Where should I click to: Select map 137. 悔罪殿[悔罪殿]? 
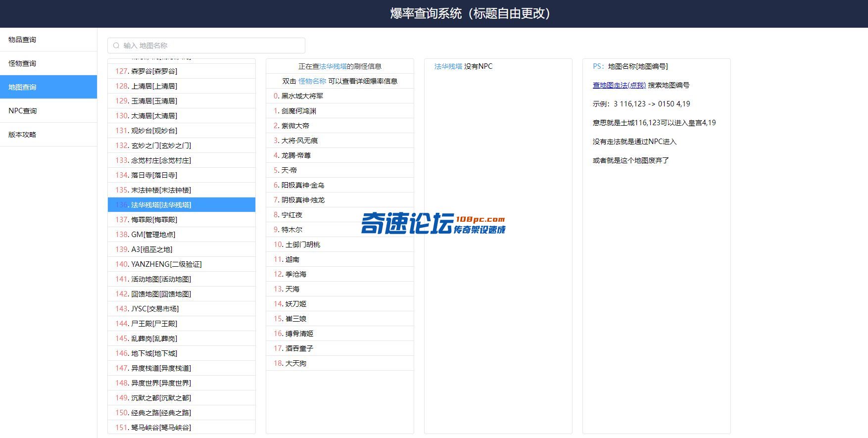[182, 220]
